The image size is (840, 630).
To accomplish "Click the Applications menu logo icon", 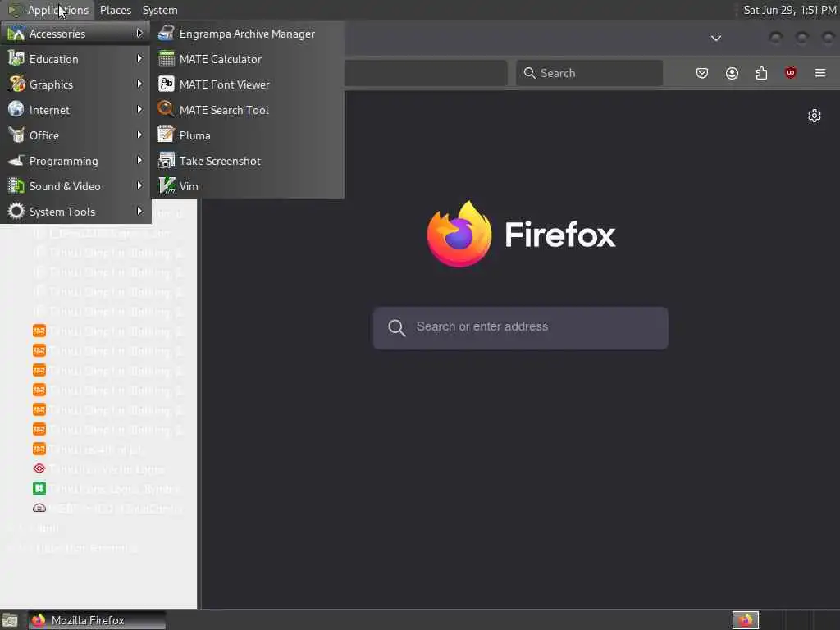I will [14, 10].
